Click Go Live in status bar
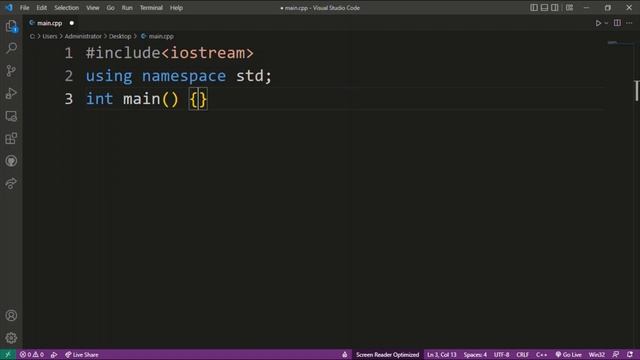The image size is (640, 360). [x=568, y=354]
